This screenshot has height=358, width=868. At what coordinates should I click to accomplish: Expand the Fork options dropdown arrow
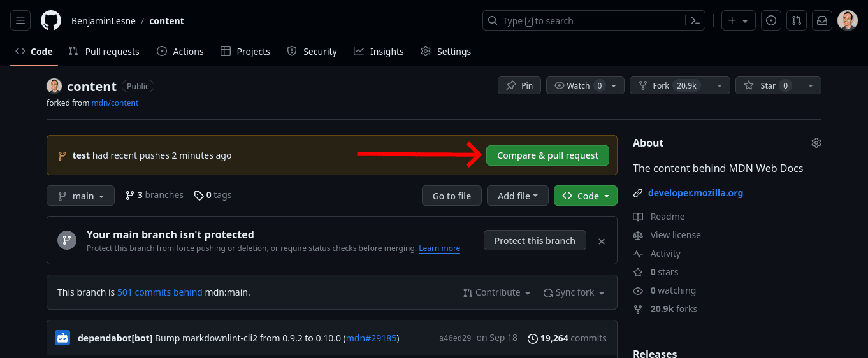[x=720, y=85]
